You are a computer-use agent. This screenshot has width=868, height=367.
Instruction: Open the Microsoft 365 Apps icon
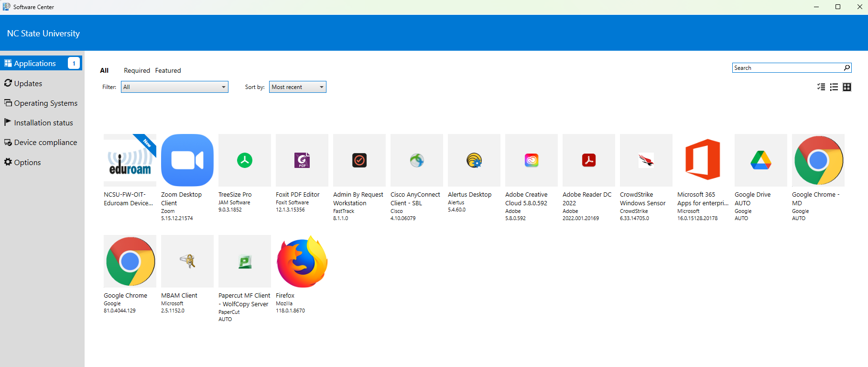pyautogui.click(x=704, y=160)
